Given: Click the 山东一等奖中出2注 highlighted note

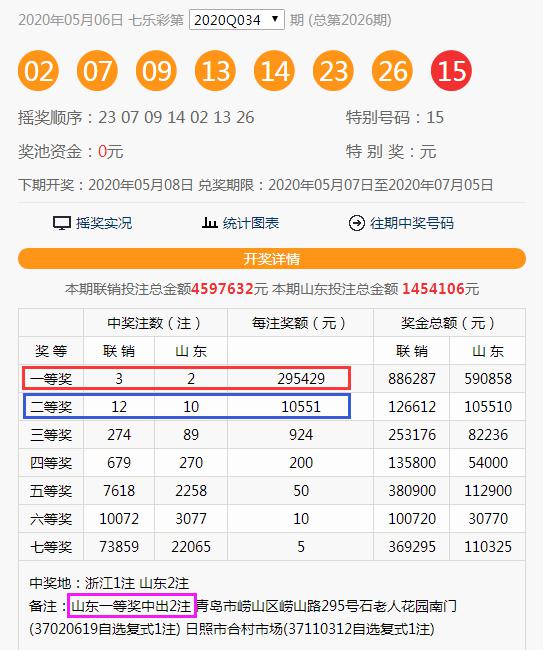Looking at the screenshot, I should pyautogui.click(x=131, y=606).
